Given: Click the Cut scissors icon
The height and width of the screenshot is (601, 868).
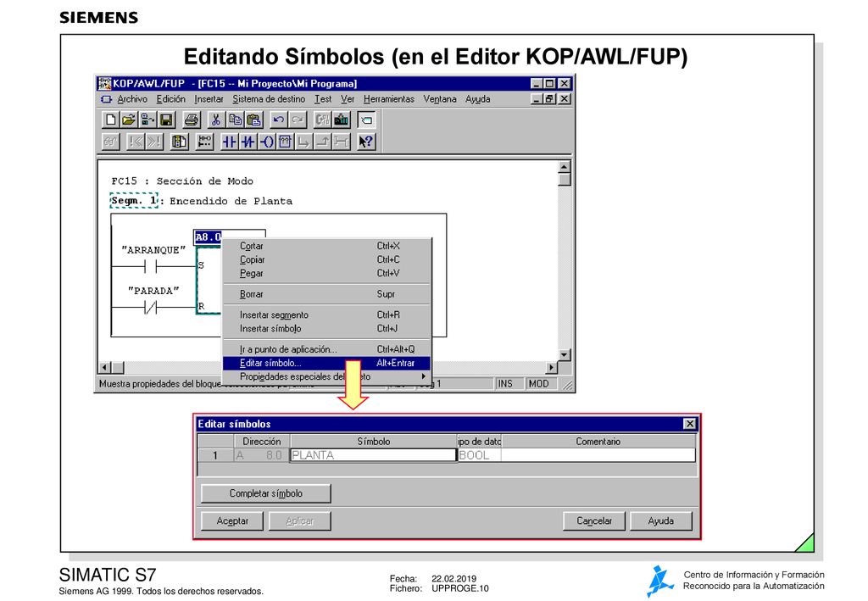Looking at the screenshot, I should pyautogui.click(x=216, y=120).
